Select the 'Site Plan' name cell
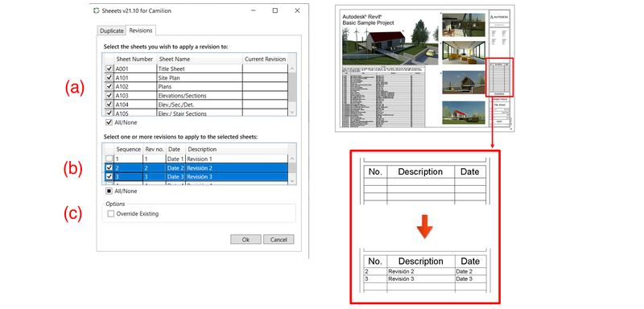This screenshot has height=309, width=644. (x=199, y=78)
